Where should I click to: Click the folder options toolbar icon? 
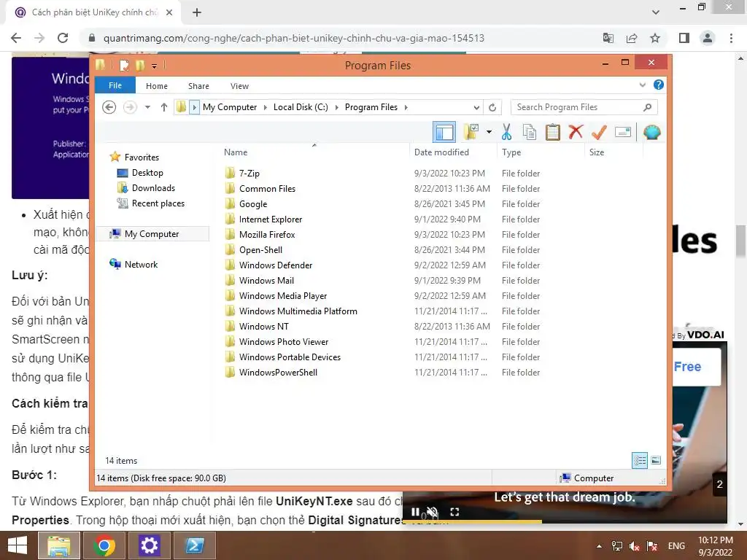[471, 132]
